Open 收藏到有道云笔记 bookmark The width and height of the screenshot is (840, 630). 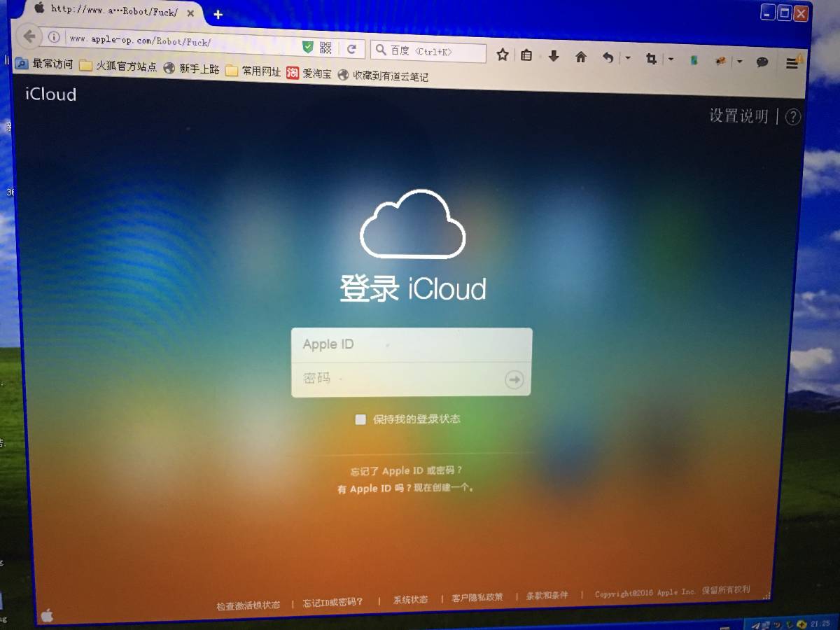(383, 76)
